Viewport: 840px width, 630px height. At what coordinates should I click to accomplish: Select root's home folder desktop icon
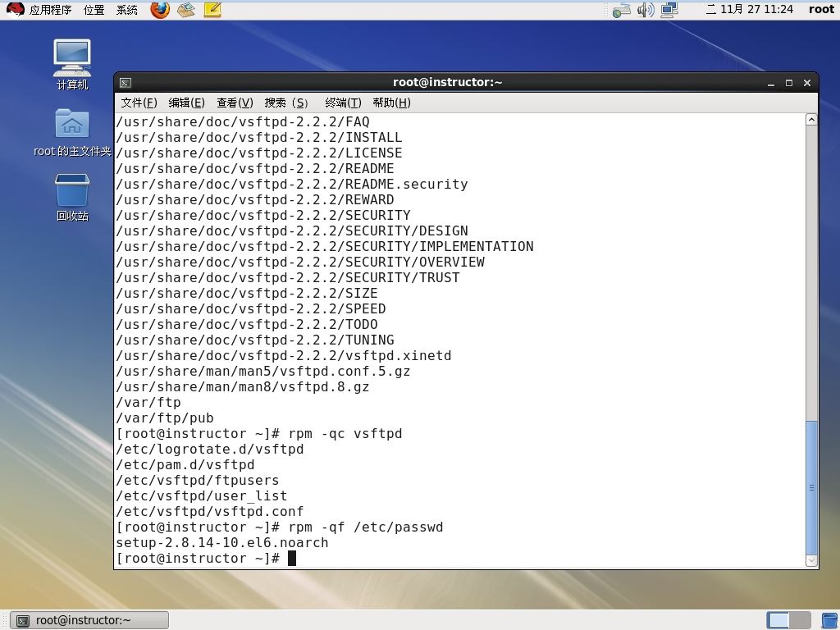pyautogui.click(x=72, y=132)
